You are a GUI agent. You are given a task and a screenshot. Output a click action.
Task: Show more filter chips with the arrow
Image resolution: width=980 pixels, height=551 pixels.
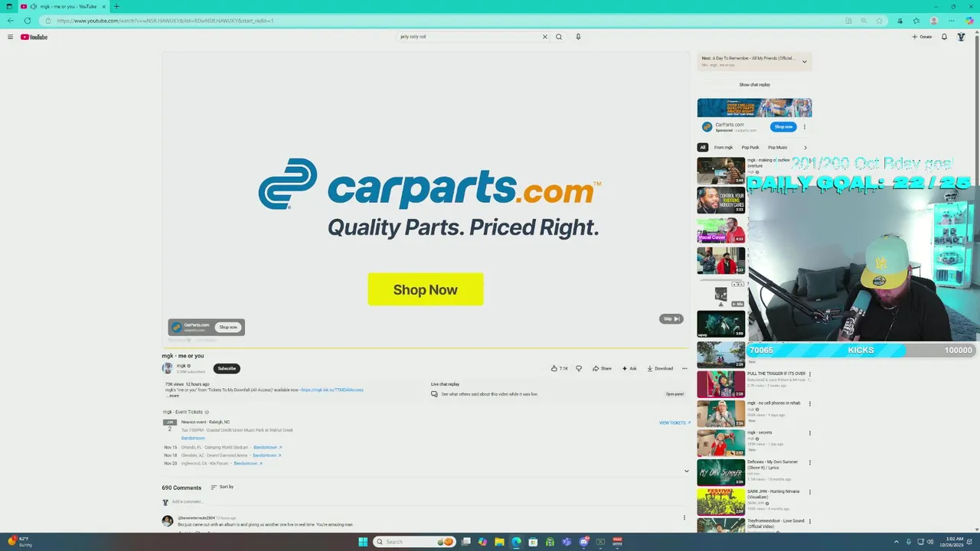point(805,148)
